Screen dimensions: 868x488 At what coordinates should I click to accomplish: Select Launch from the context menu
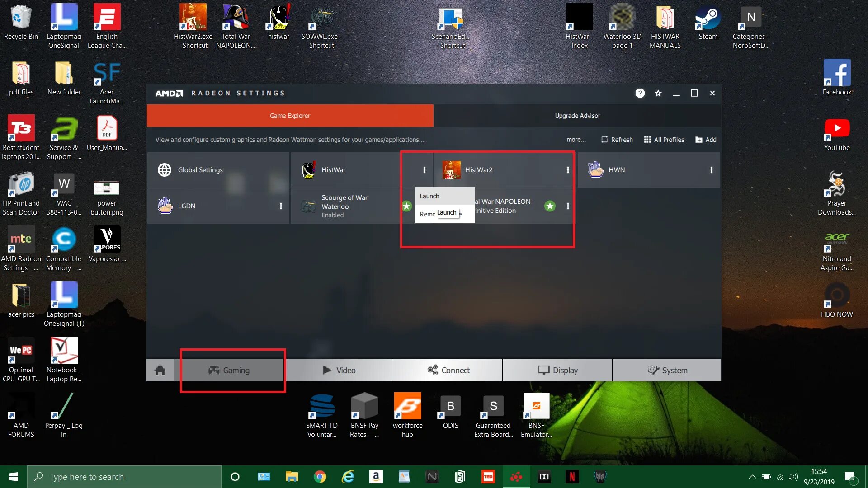(x=429, y=196)
